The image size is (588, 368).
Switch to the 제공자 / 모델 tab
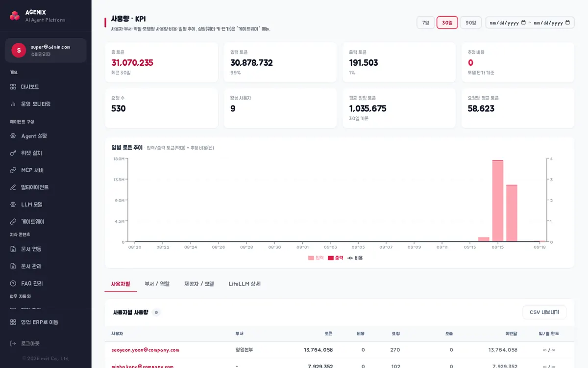pos(199,284)
